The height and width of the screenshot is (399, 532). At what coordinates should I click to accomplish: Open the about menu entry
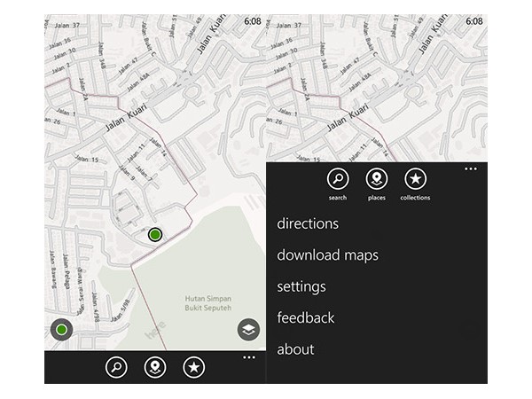point(295,349)
